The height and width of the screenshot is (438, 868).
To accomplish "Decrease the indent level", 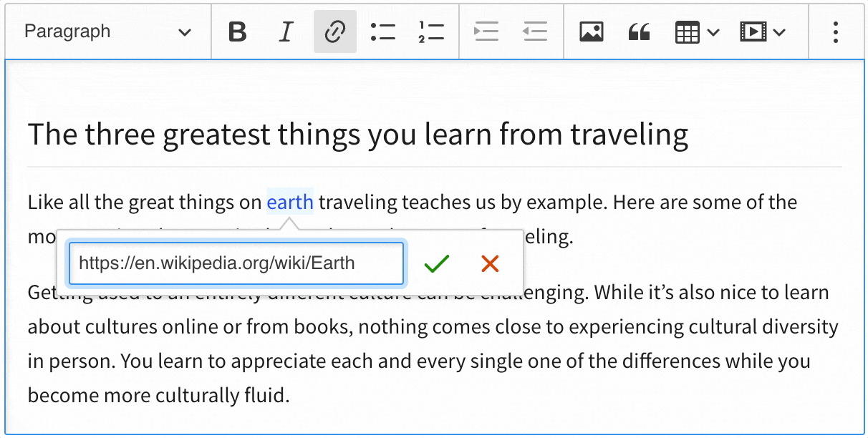I will point(534,31).
